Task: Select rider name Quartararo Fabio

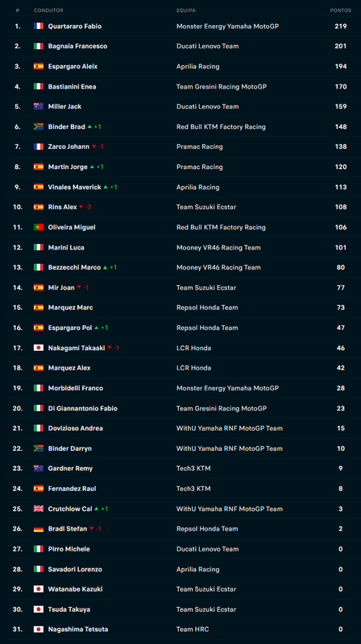Action: tap(75, 26)
